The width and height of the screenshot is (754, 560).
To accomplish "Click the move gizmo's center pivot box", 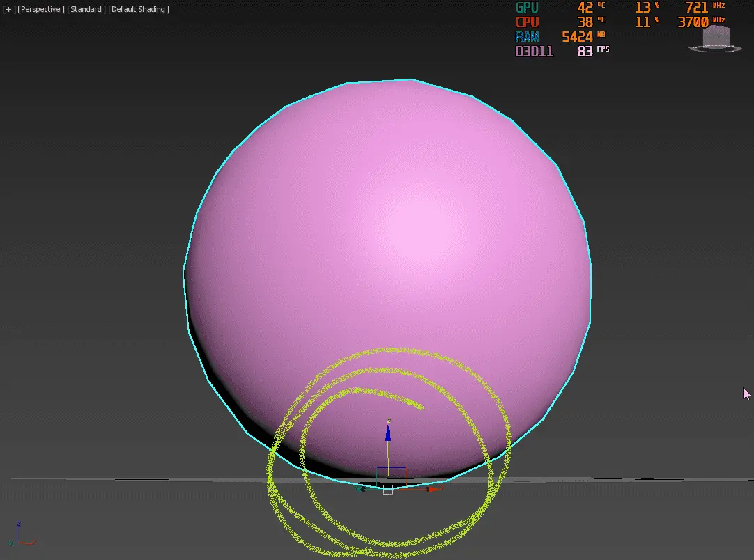I will [x=388, y=490].
